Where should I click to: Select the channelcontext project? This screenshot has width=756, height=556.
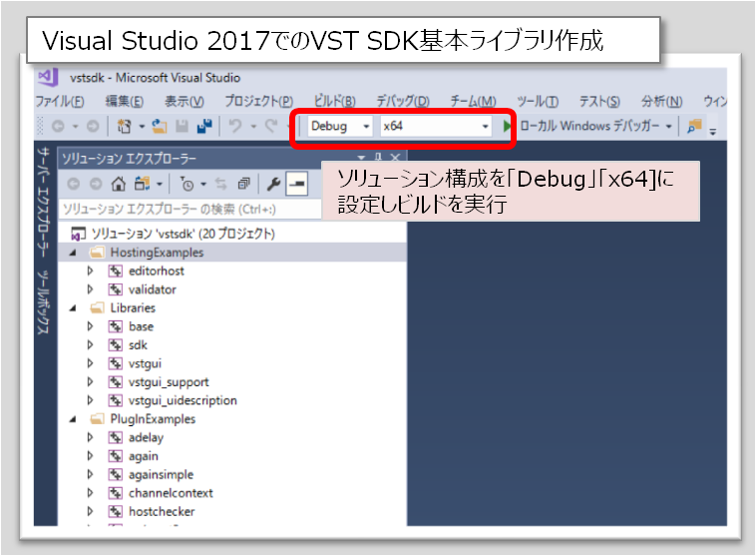(x=171, y=493)
